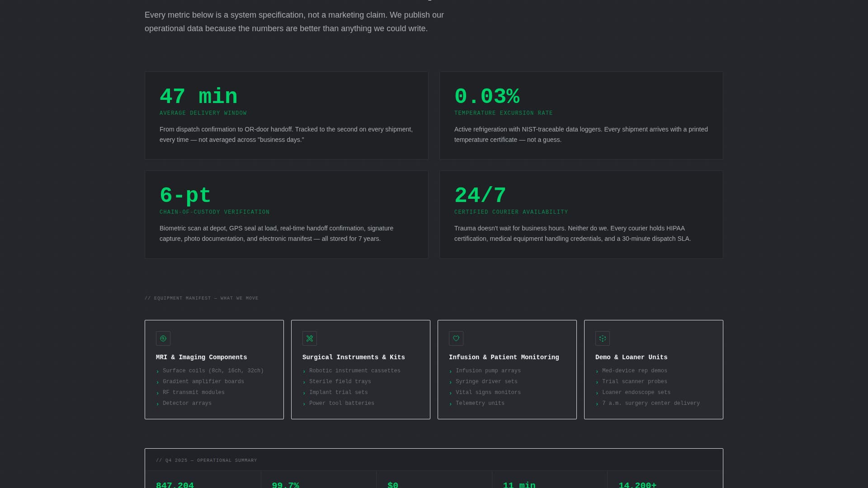The image size is (868, 488).
Task: Click the 24/7 courier availability figure
Action: [480, 196]
